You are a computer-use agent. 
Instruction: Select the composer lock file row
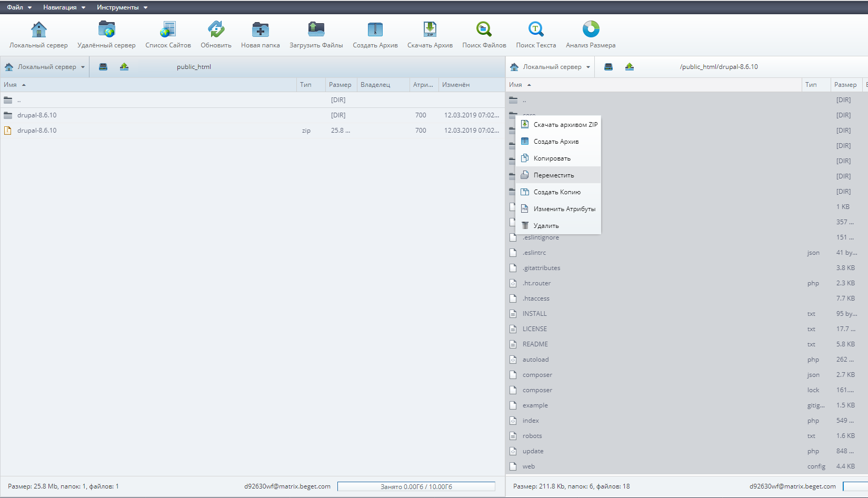(x=686, y=390)
